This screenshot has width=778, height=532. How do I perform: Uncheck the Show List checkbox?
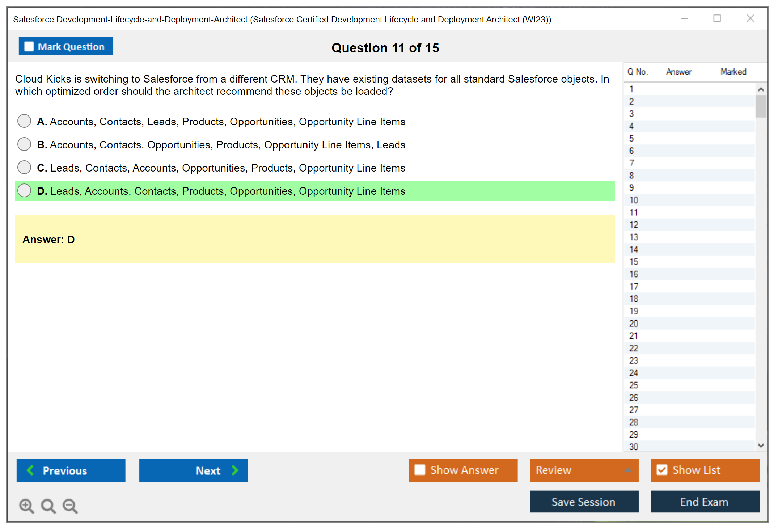click(662, 470)
